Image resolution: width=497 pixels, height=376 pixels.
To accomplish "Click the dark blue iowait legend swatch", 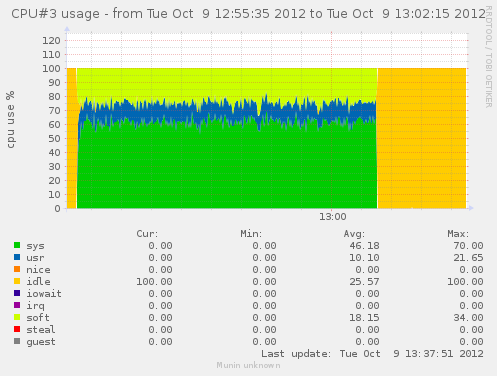I will click(17, 293).
